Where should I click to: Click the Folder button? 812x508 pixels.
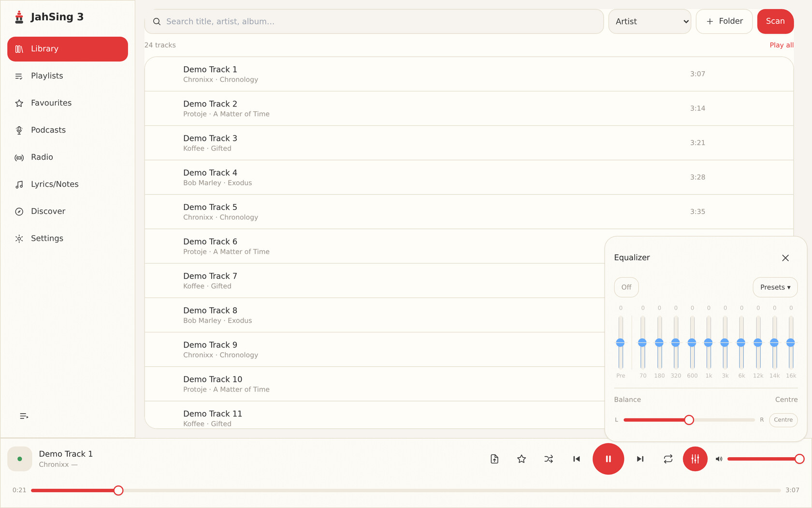(724, 21)
